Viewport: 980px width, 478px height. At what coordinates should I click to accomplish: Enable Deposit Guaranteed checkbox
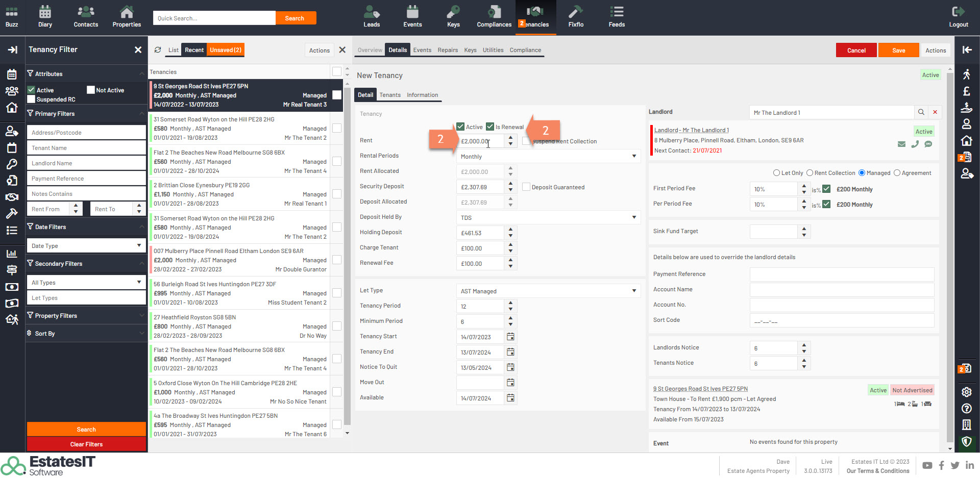[526, 187]
